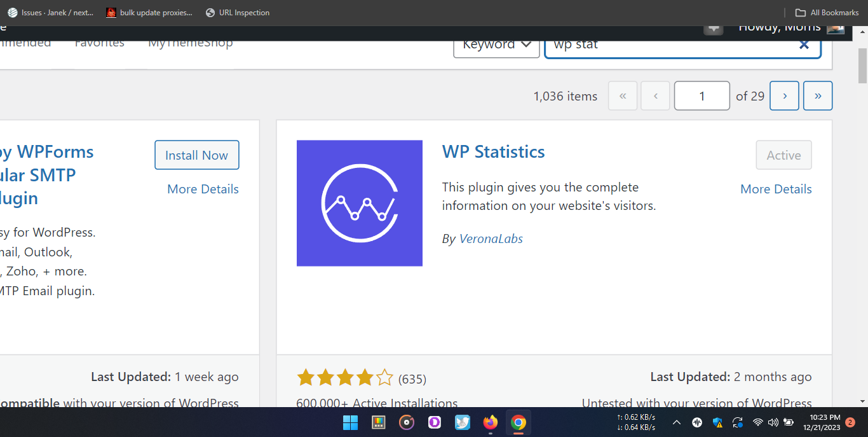Click the Active button on WP Statistics
The image size is (868, 437).
tap(784, 155)
